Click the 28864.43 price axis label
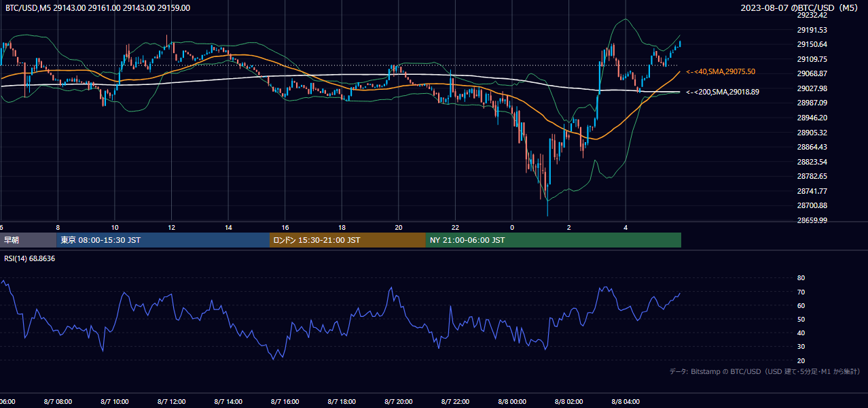 (812, 147)
